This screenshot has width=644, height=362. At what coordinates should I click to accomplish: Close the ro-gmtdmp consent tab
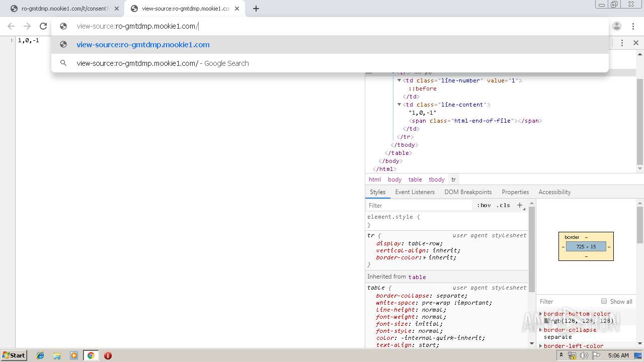point(117,9)
